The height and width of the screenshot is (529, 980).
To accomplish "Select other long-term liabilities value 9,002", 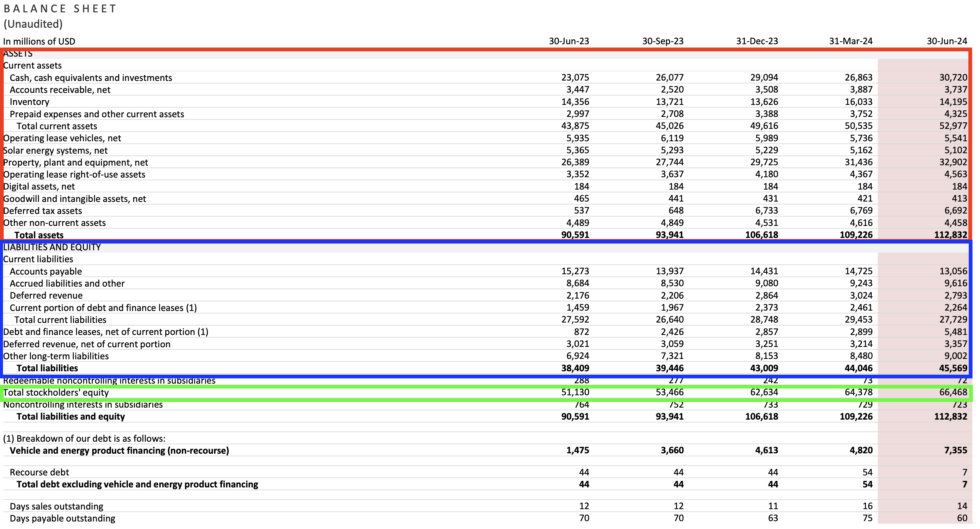I will [x=956, y=356].
